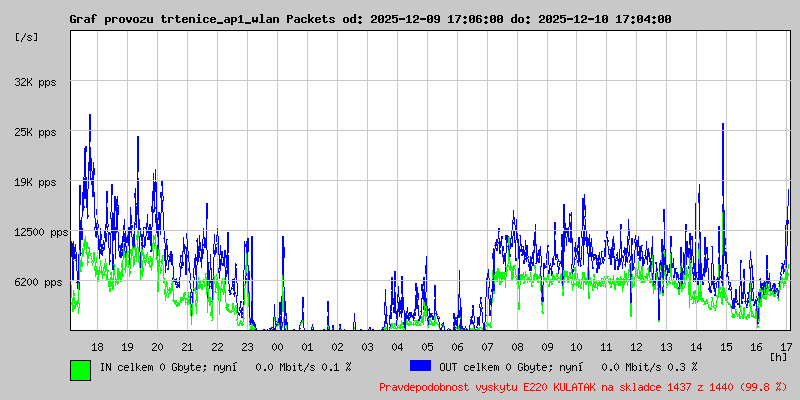Click the '02' hour label on x-axis
Screen dimensions: 800x400
coord(337,347)
